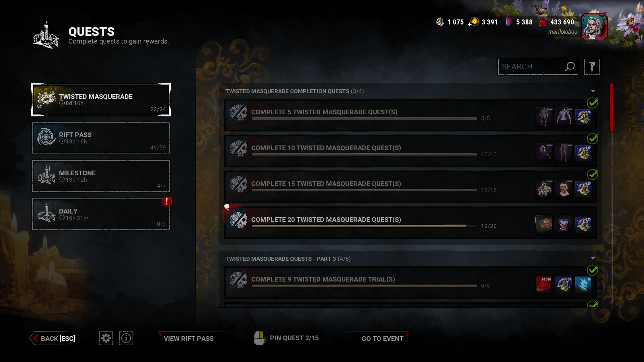Select the 10 000 bloodpoints reward icon

coord(544,284)
